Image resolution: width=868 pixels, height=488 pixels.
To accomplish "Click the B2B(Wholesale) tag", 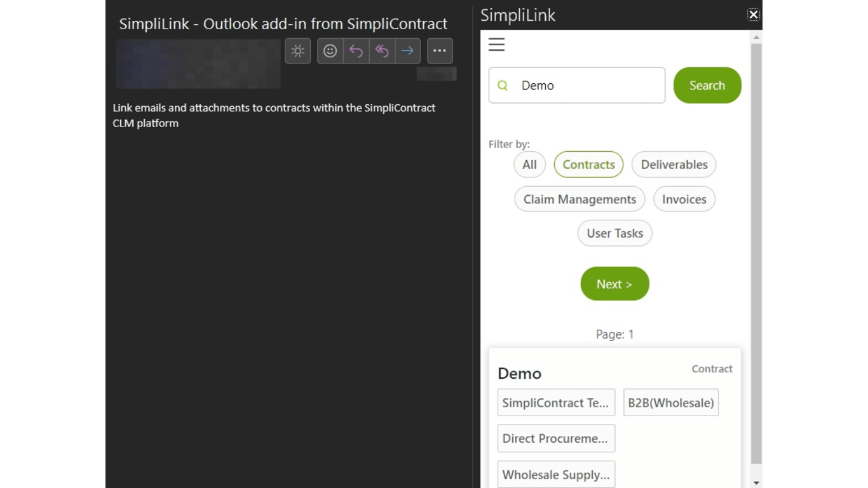I will (670, 403).
